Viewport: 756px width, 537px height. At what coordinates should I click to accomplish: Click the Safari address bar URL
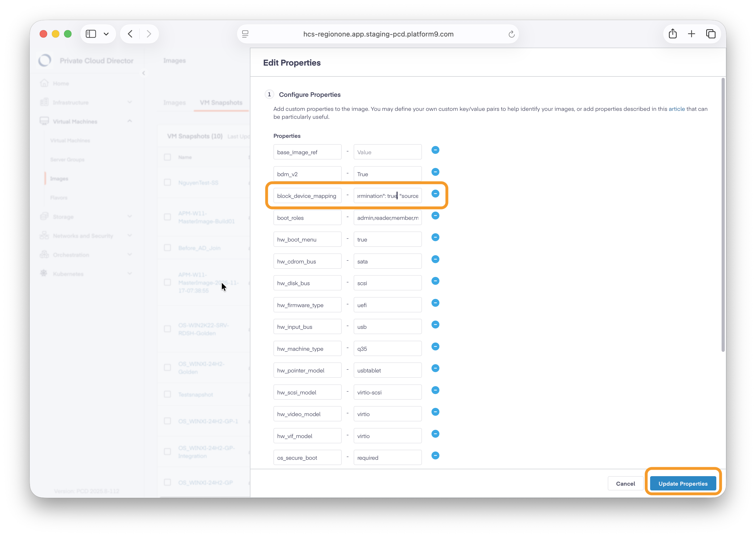[x=378, y=34]
